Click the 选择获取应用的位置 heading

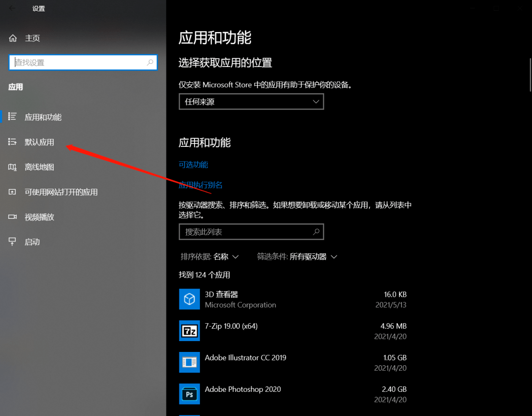pyautogui.click(x=225, y=63)
